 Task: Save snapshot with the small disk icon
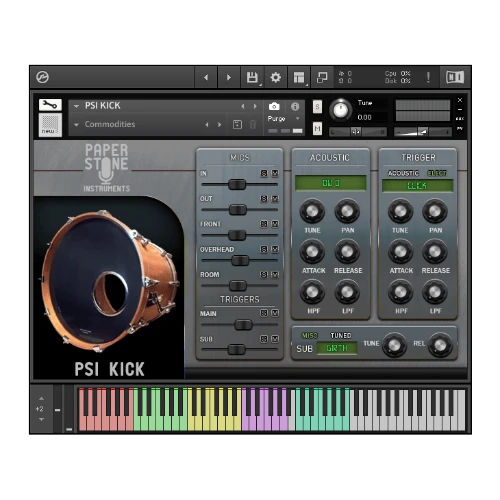pyautogui.click(x=237, y=125)
